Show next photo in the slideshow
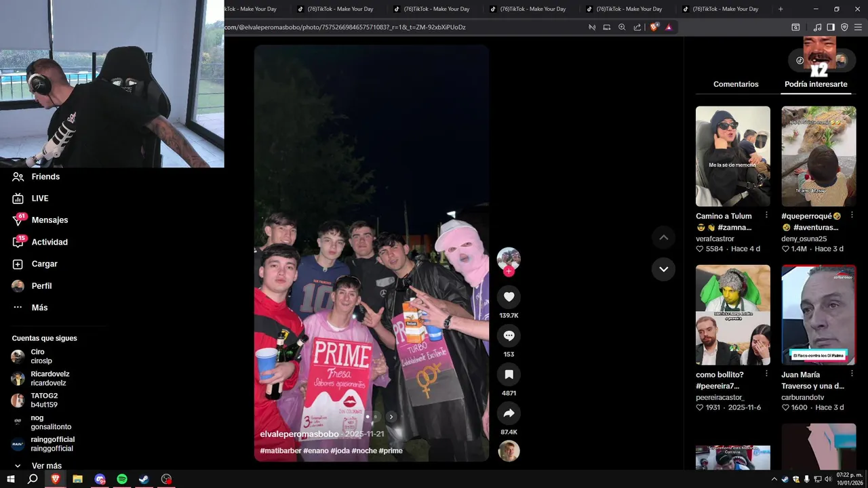The height and width of the screenshot is (488, 868). pos(391,417)
